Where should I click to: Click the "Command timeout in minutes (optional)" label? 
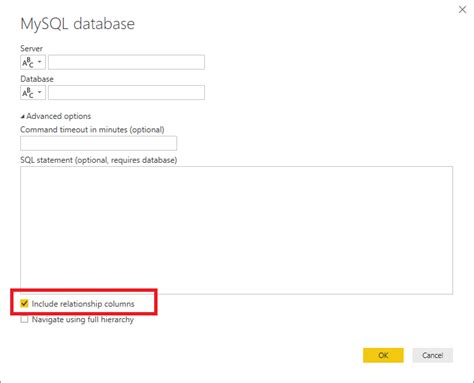click(92, 130)
